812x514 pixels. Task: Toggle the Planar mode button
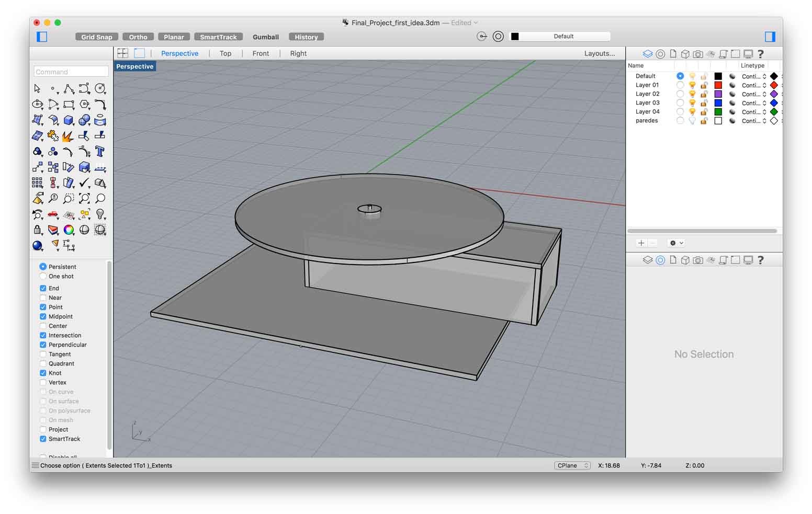tap(174, 37)
